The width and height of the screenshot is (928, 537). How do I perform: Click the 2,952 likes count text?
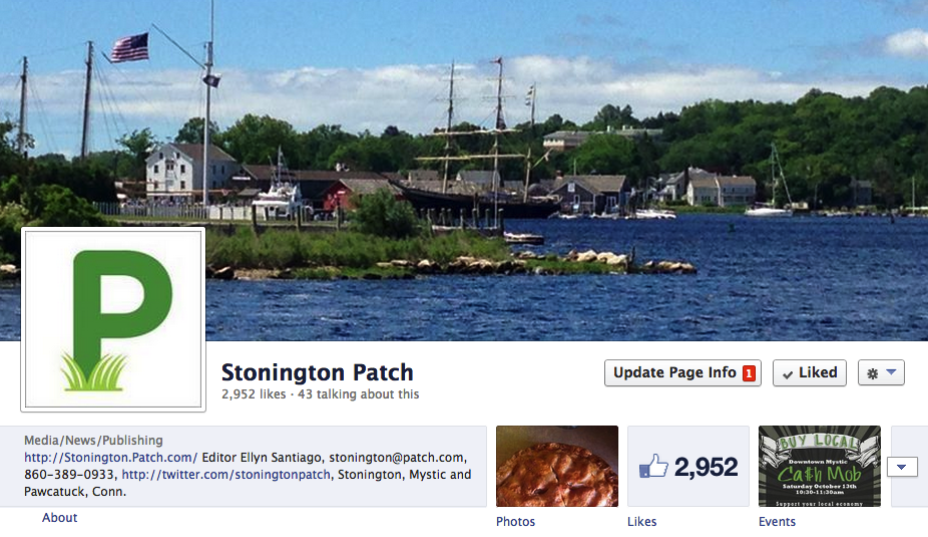coord(253,394)
